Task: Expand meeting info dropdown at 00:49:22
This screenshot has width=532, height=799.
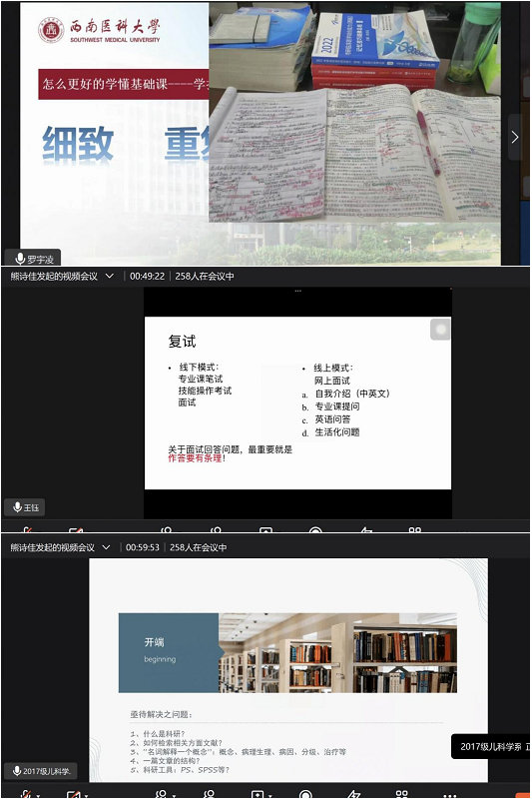Action: [x=110, y=276]
